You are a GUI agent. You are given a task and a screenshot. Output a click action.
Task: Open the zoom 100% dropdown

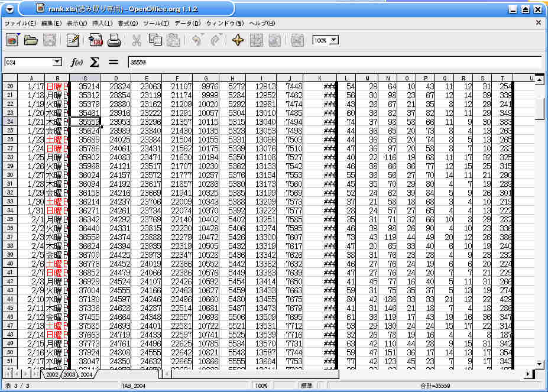tap(334, 40)
